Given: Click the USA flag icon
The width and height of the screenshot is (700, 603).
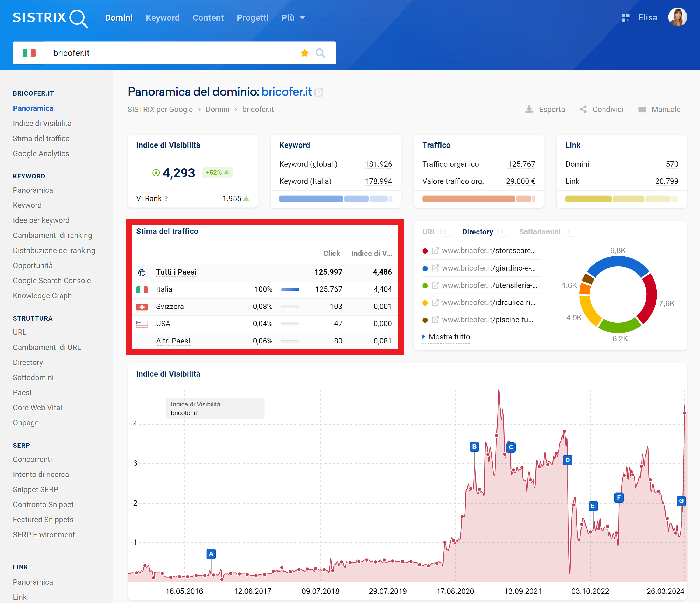Looking at the screenshot, I should tap(142, 324).
